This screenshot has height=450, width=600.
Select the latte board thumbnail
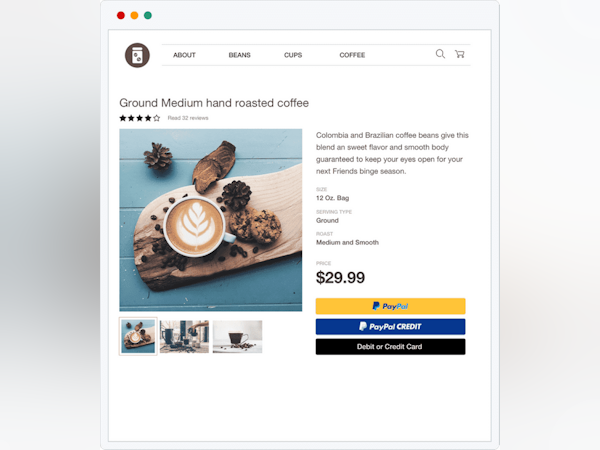138,336
